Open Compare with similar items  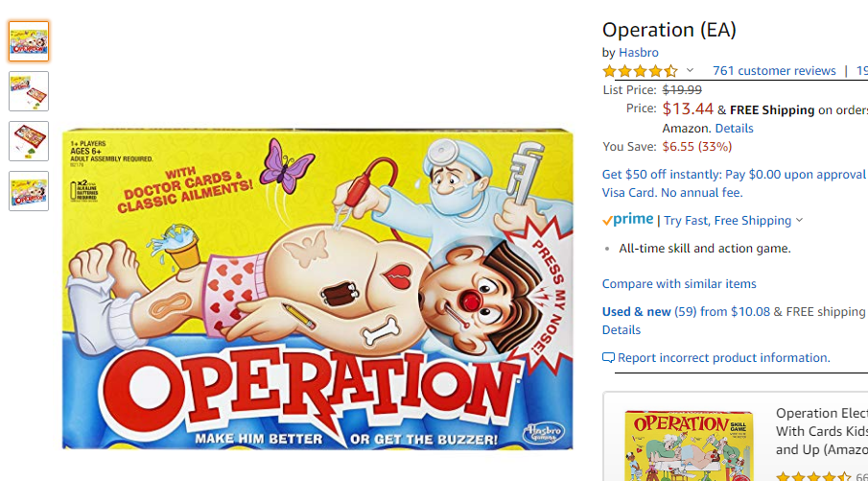click(679, 284)
